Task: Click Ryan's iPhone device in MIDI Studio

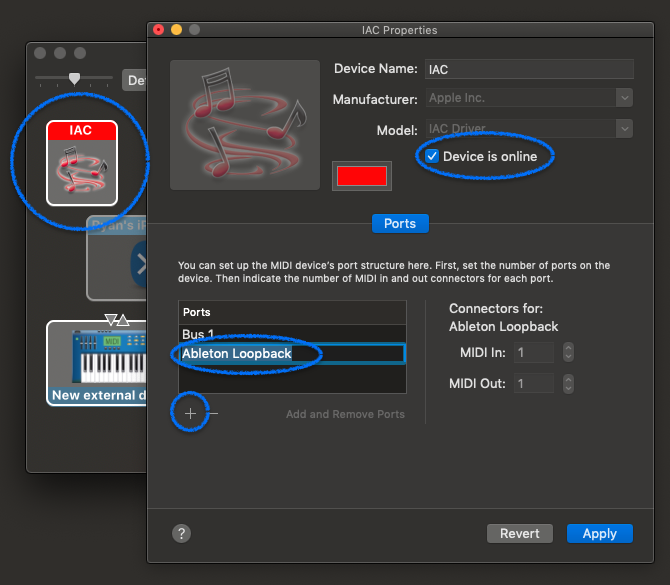Action: 117,259
